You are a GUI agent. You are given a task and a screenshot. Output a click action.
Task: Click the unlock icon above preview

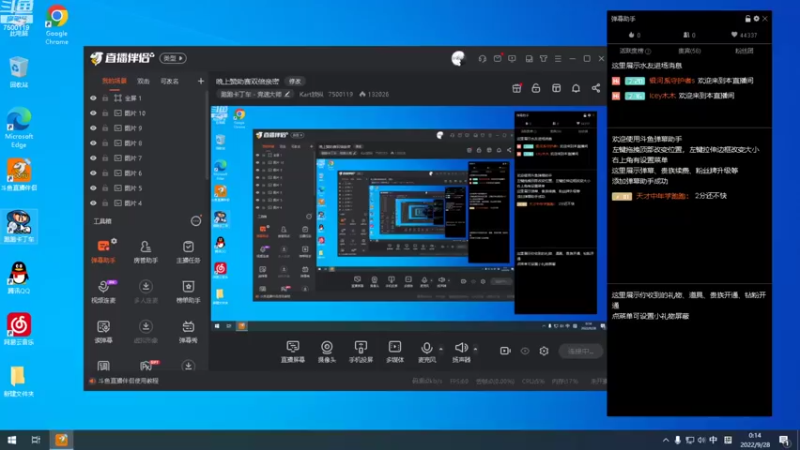[x=536, y=88]
